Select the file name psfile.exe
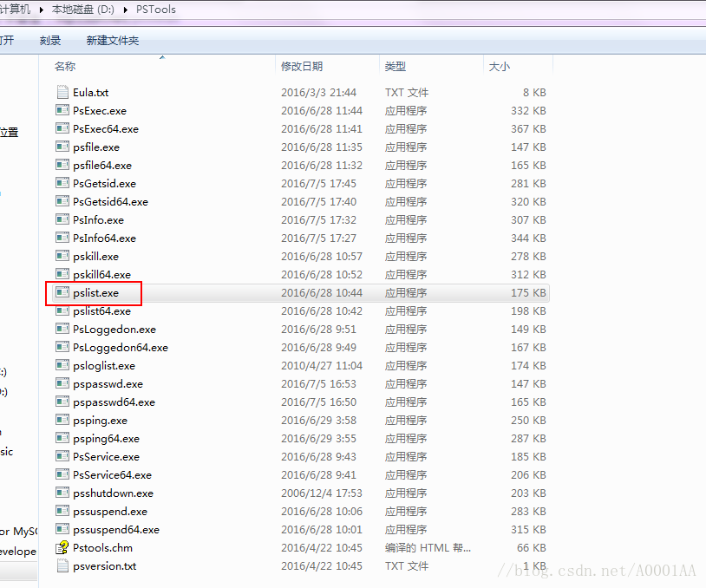The image size is (706, 588). pos(96,147)
